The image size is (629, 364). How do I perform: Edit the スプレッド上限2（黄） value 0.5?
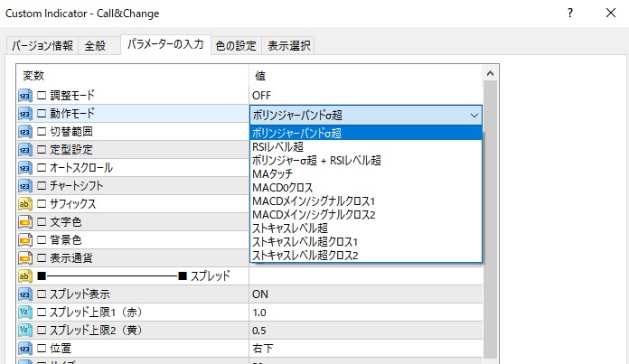361,330
